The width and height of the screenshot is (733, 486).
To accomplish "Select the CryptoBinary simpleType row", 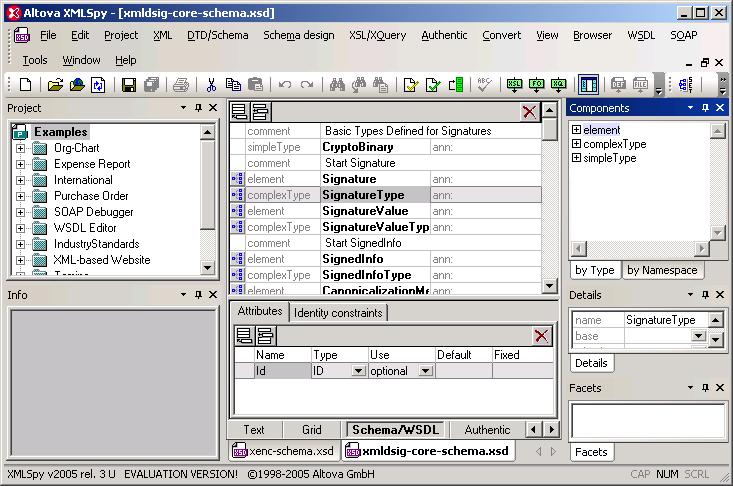I will coord(386,147).
